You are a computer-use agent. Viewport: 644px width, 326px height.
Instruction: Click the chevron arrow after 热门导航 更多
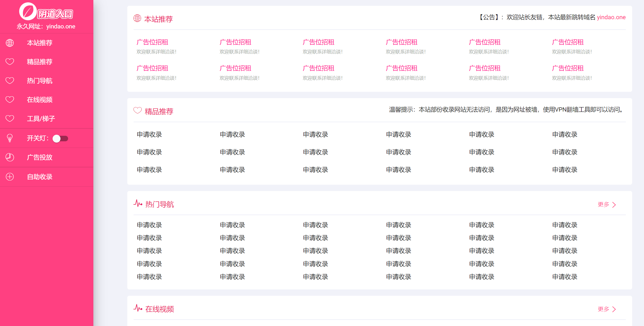pyautogui.click(x=614, y=205)
